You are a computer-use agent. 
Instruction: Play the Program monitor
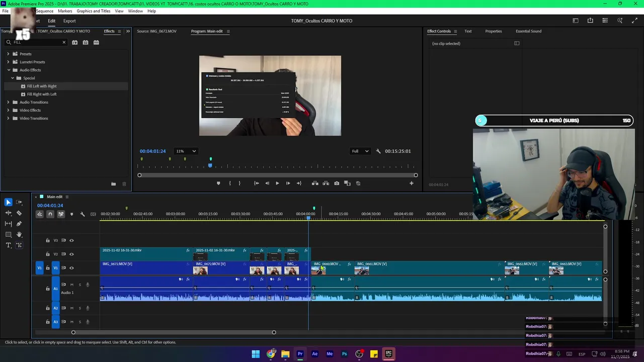coord(277,184)
